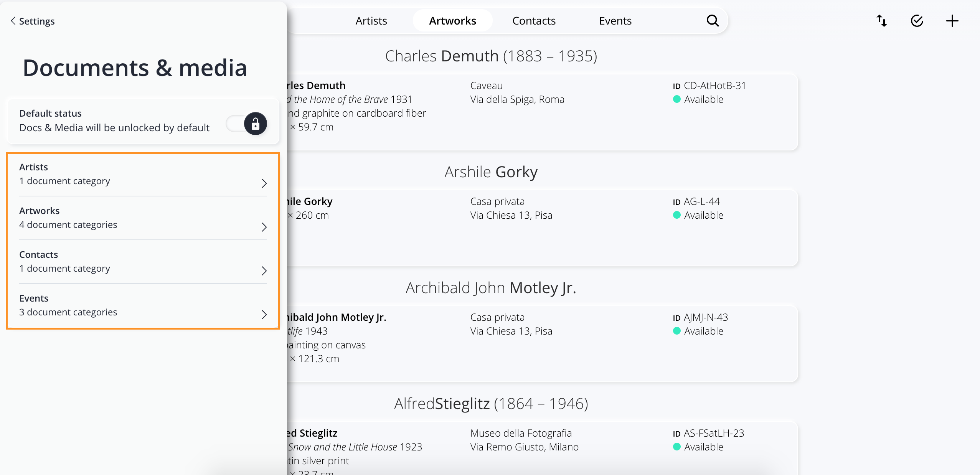Open artwork card with ID AJMJ-N-43
The height and width of the screenshot is (475, 980).
point(543,343)
